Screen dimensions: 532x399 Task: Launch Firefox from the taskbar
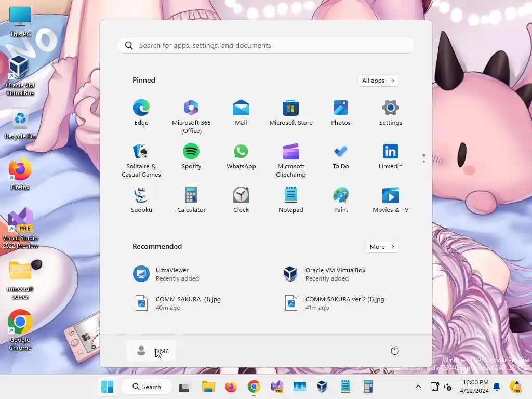(231, 387)
